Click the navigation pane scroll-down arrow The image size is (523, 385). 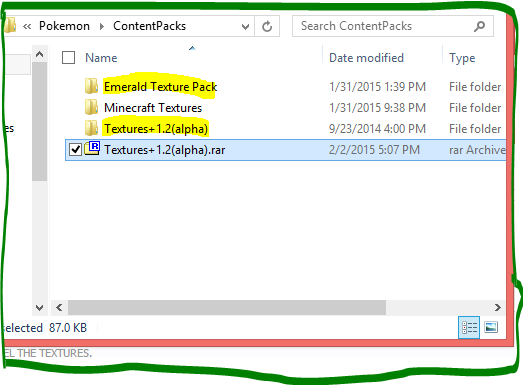(x=39, y=307)
